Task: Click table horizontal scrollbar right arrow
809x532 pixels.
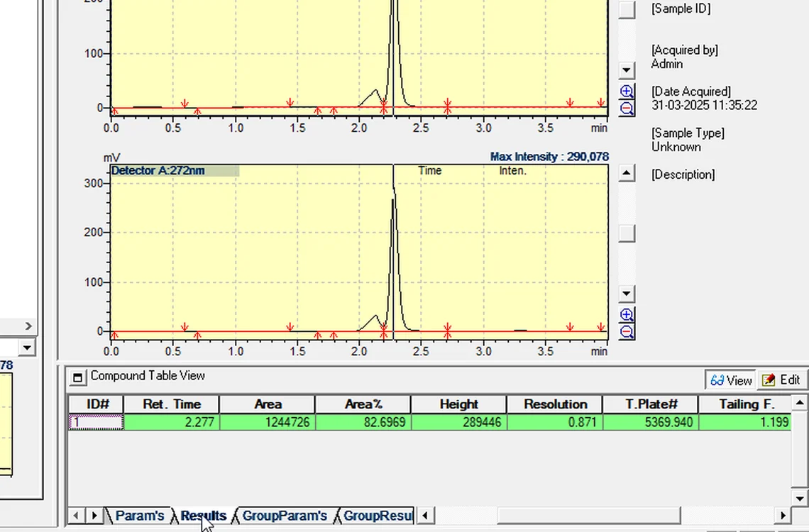Action: [x=783, y=515]
